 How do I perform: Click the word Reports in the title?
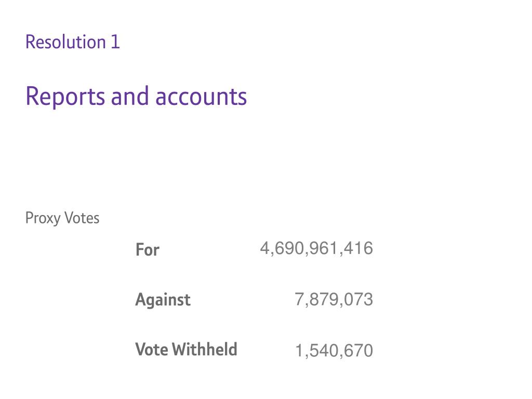pyautogui.click(x=65, y=97)
